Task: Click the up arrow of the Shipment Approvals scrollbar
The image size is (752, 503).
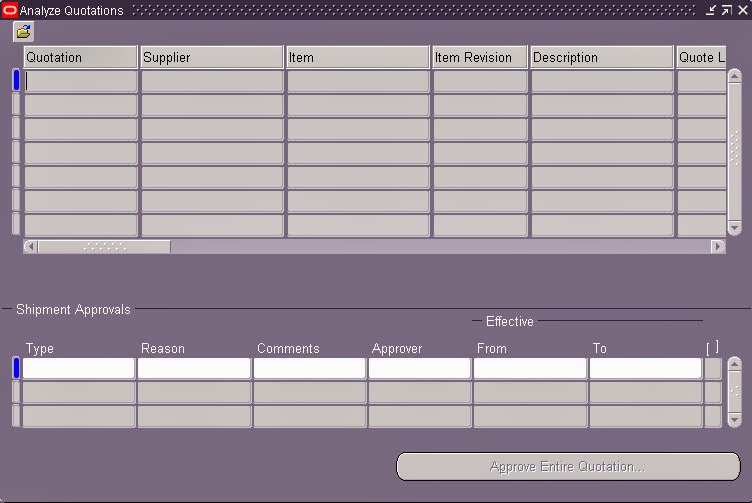Action: tap(735, 364)
